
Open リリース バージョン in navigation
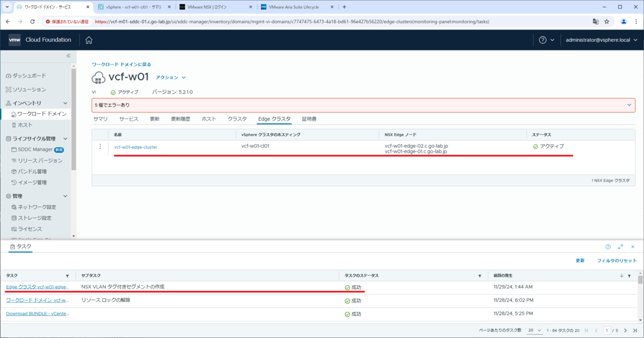40,160
